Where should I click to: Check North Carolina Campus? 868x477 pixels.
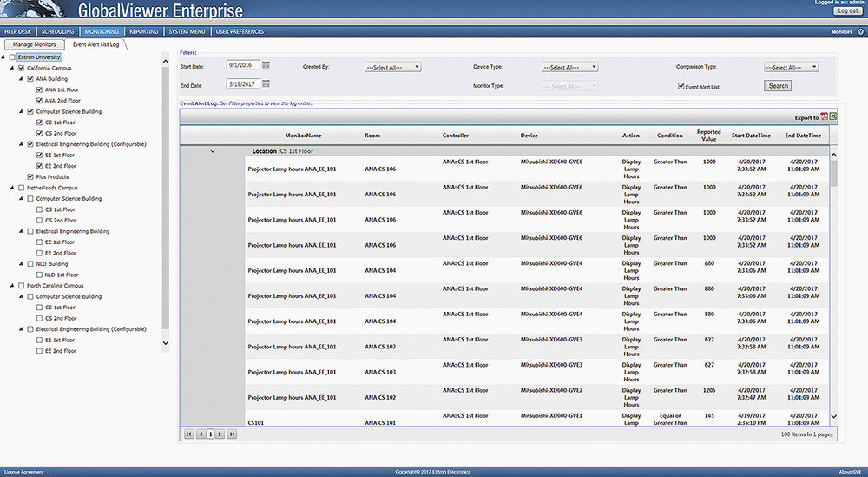point(22,286)
